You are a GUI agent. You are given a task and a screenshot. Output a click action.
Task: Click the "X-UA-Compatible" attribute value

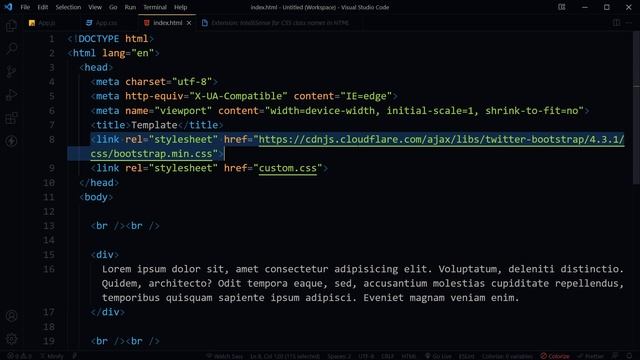238,96
